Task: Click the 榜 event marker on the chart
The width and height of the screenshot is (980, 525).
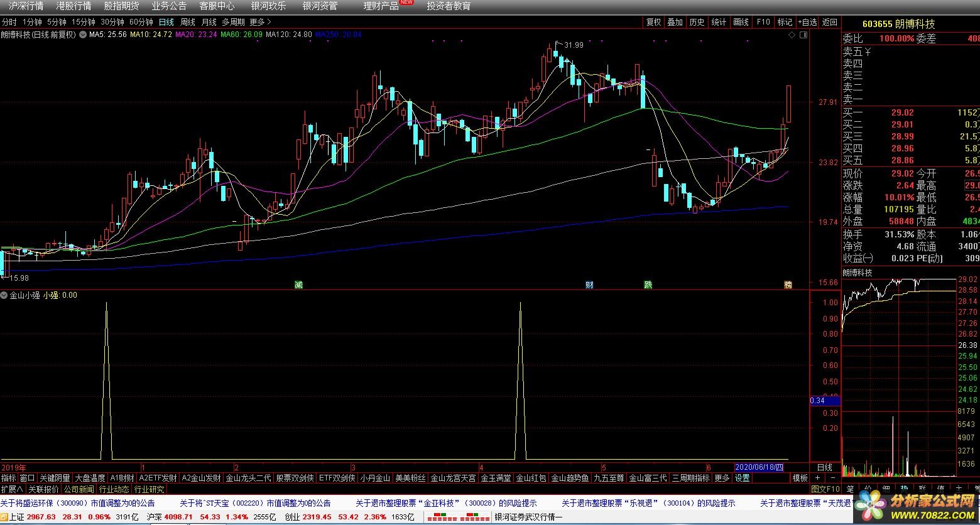Action: pos(788,284)
